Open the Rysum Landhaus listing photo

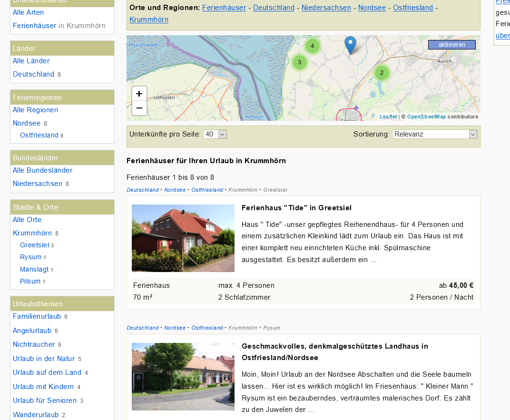183,377
